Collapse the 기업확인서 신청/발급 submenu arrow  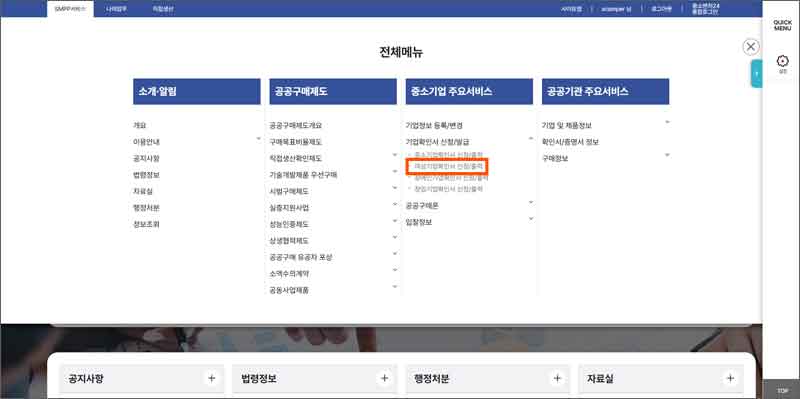[x=531, y=139]
